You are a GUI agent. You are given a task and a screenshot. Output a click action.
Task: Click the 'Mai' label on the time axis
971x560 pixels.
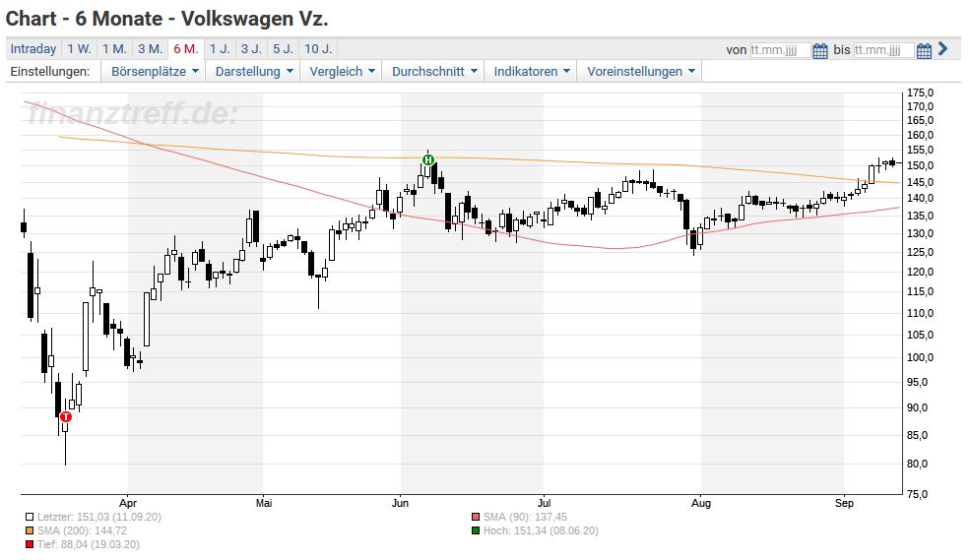[264, 503]
